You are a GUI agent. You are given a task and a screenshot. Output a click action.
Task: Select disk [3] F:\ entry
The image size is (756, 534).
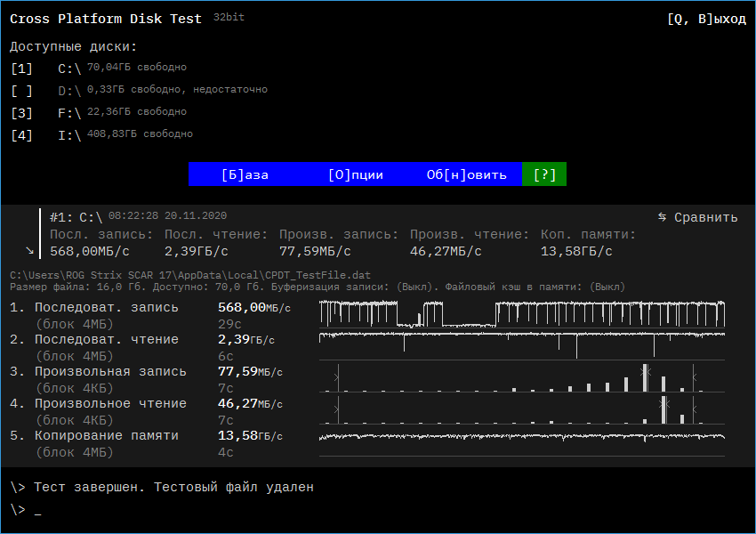[99, 113]
